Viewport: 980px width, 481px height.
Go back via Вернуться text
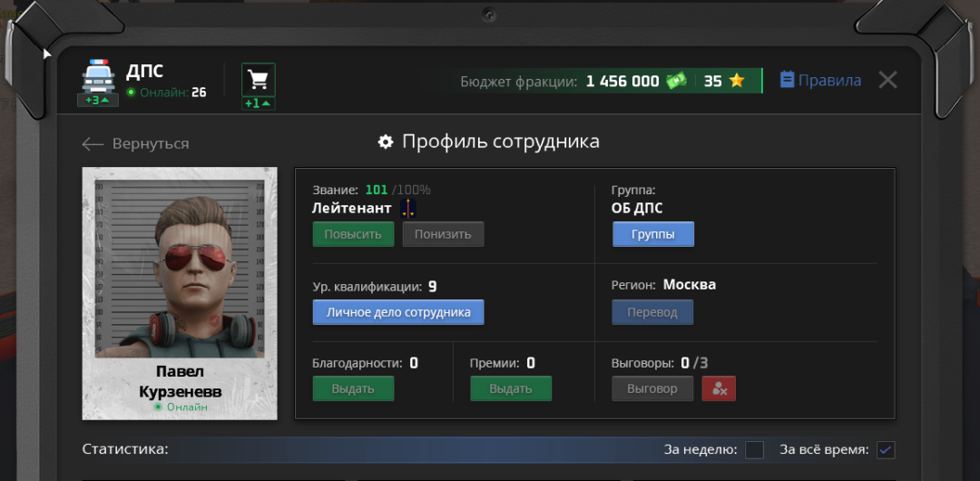click(151, 144)
